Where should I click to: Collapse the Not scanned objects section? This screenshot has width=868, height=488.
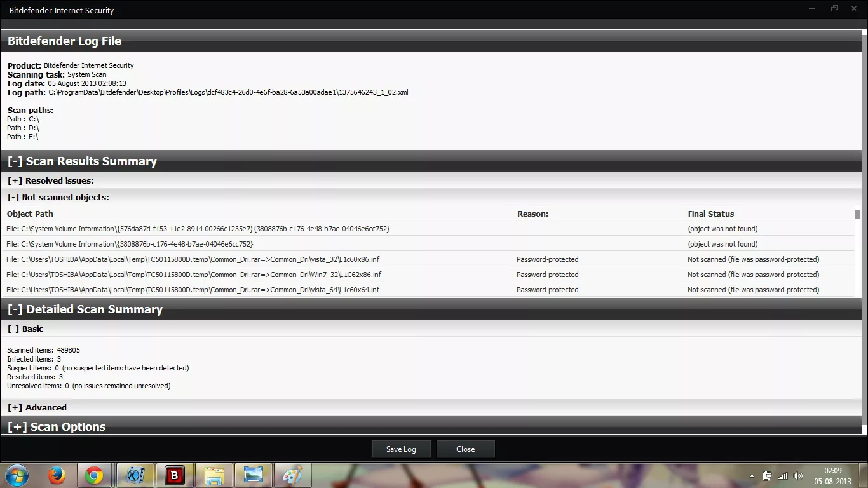[x=13, y=197]
